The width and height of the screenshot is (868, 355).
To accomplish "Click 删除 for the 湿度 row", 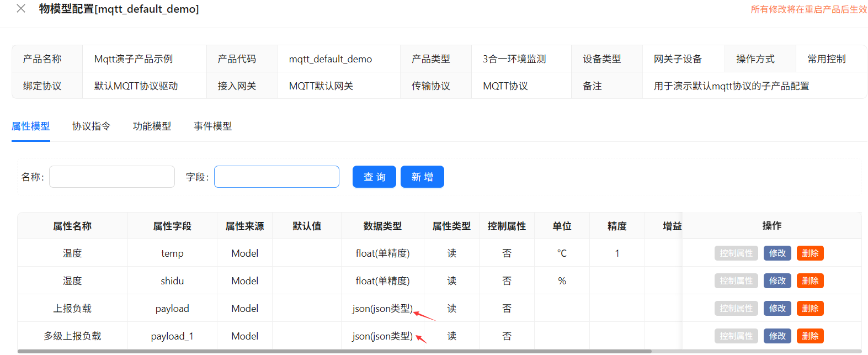I will (x=810, y=281).
